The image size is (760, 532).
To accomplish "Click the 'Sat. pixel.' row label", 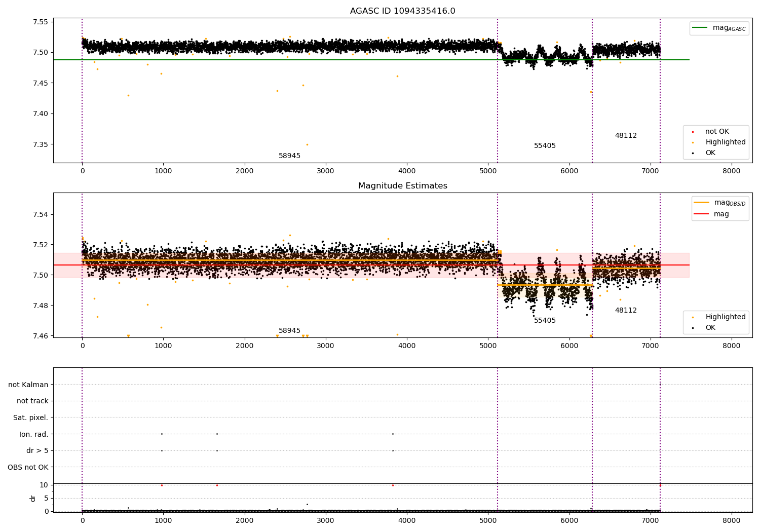I will pyautogui.click(x=30, y=418).
